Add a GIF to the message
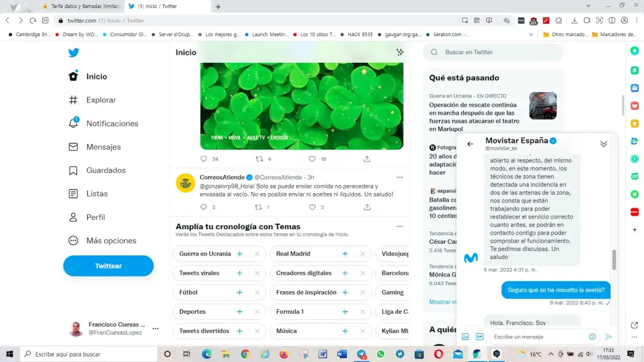This screenshot has height=362, width=644. pyautogui.click(x=480, y=337)
